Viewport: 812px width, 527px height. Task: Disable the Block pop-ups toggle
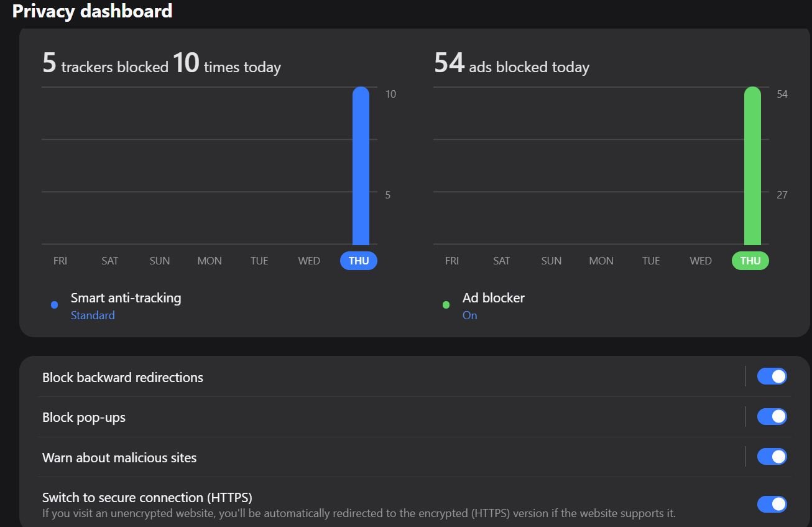click(x=772, y=417)
